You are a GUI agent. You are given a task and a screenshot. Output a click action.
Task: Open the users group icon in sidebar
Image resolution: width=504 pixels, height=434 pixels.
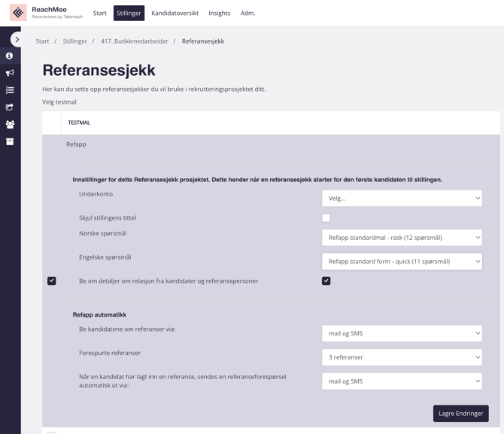(10, 125)
